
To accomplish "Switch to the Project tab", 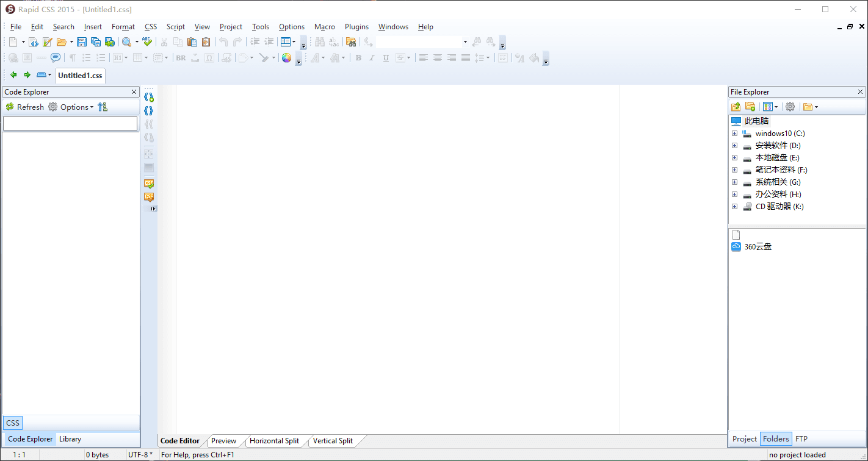I will (x=745, y=438).
